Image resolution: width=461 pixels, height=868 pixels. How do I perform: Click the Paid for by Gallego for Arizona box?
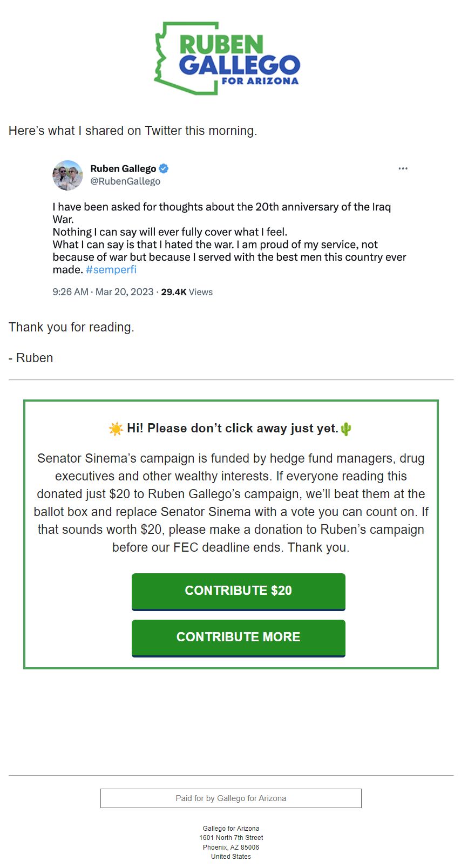coord(231,798)
